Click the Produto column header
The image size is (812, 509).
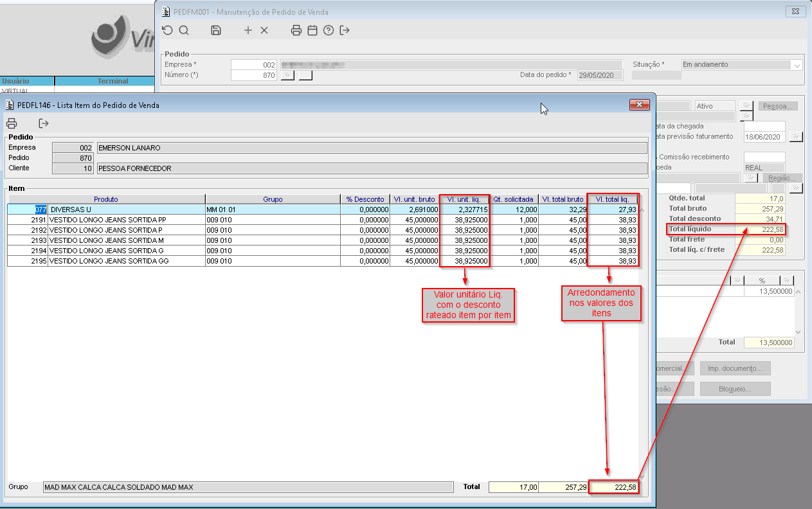106,199
